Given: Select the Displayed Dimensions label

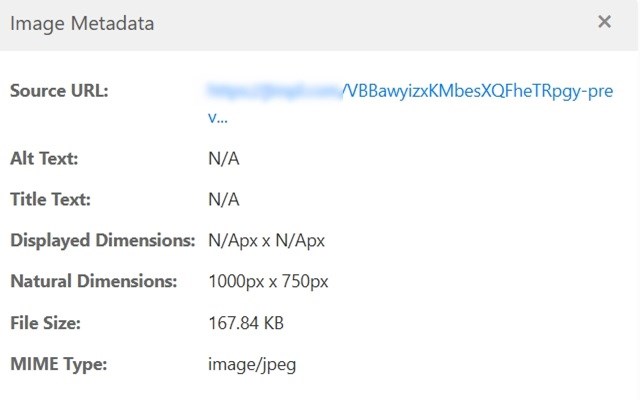Looking at the screenshot, I should 102,241.
